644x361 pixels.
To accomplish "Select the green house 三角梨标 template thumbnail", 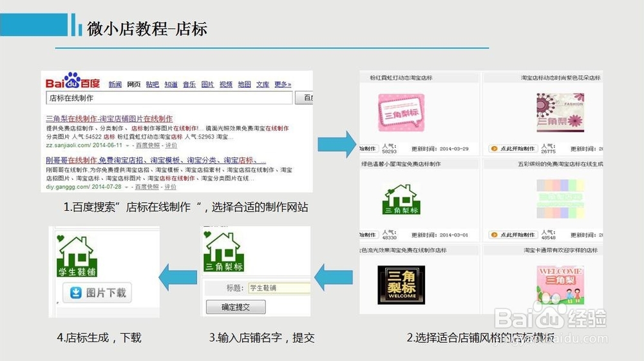I will point(401,199).
